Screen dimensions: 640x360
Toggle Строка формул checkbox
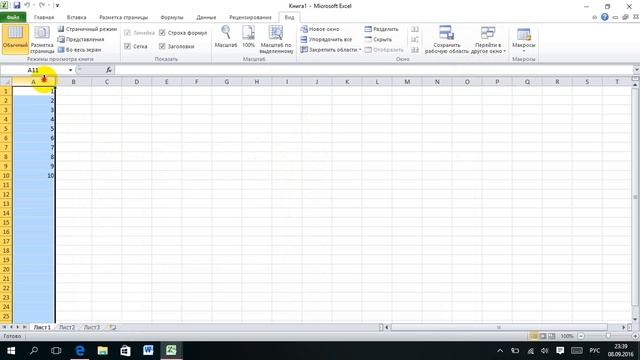click(x=162, y=33)
